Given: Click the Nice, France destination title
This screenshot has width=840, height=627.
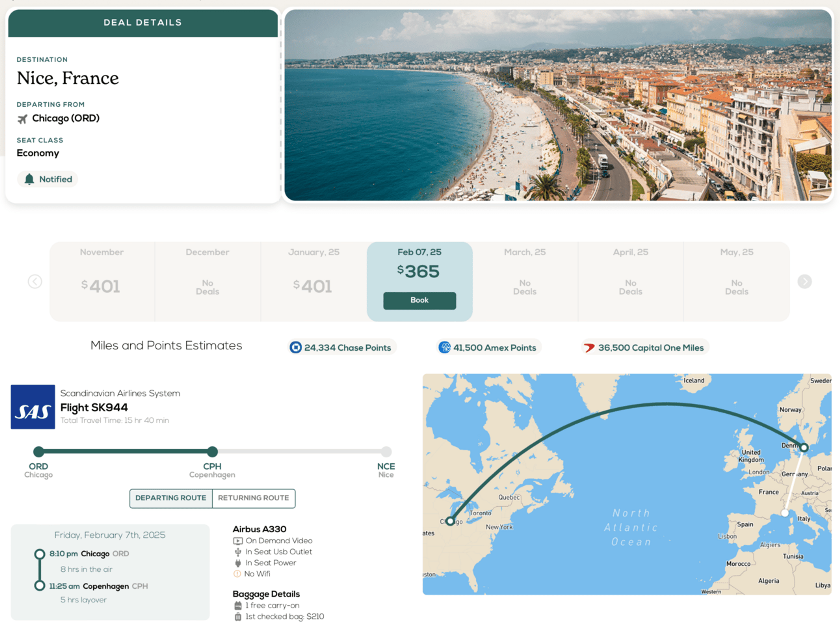Looking at the screenshot, I should click(x=68, y=78).
